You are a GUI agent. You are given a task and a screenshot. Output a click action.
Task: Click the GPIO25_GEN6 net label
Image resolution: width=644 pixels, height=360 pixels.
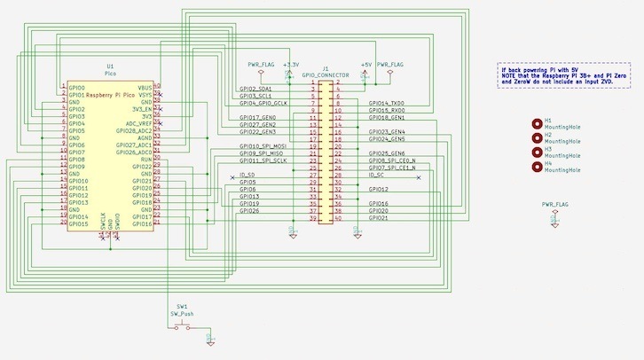pos(387,153)
